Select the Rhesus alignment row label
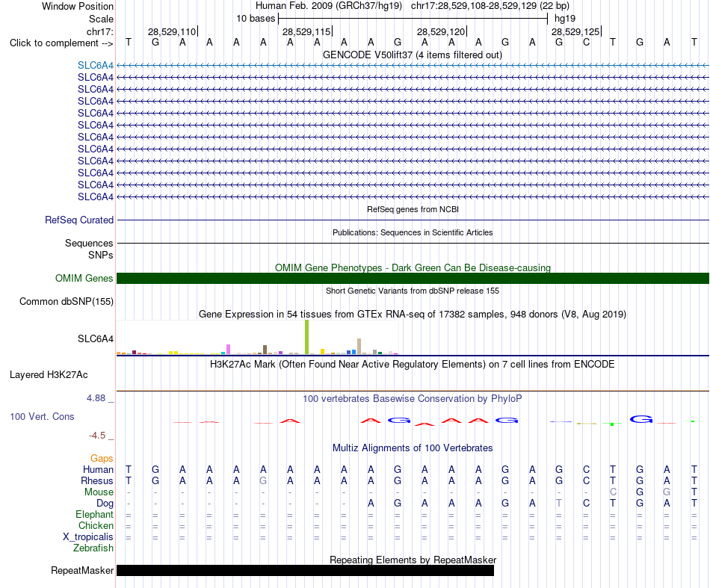The width and height of the screenshot is (710, 588). [x=97, y=480]
